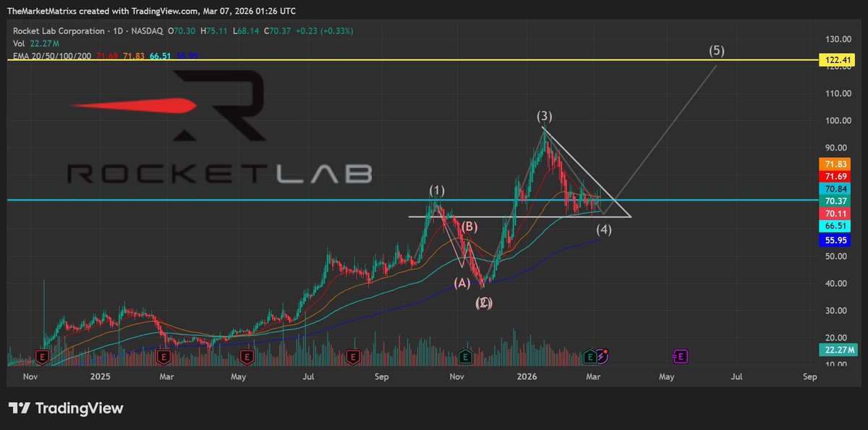Select the wave (1) label on the chart

(437, 190)
